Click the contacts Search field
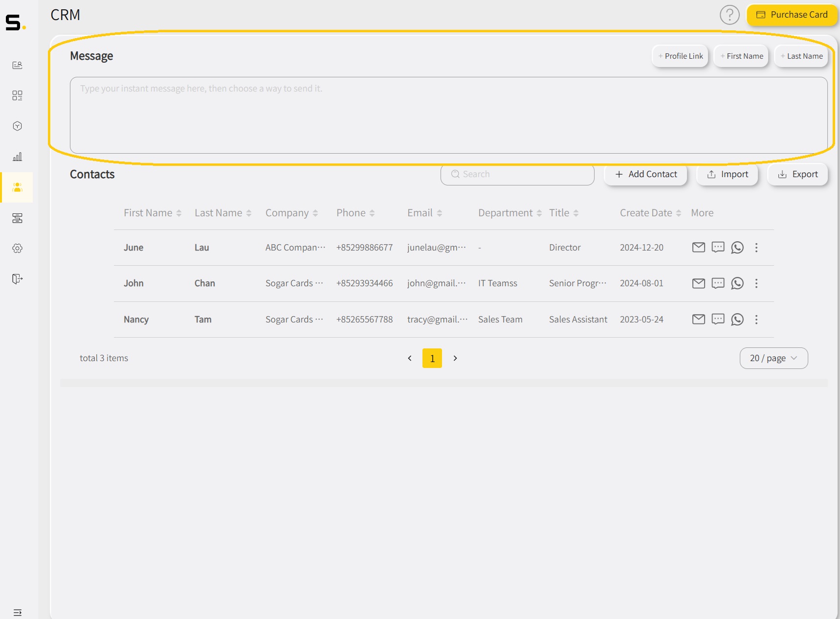This screenshot has width=840, height=619. click(x=517, y=174)
